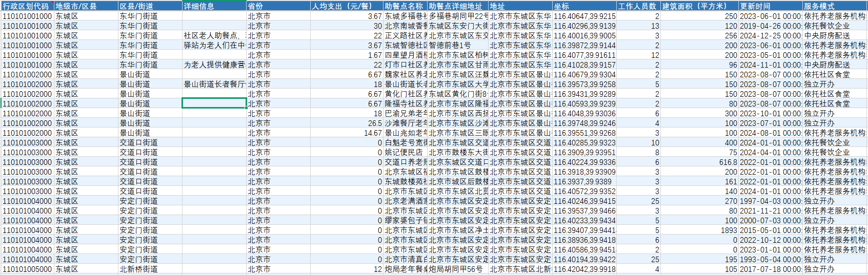This screenshot has width=868, height=275.
Task: Select the 北新桥街道 cell
Action: (x=150, y=269)
